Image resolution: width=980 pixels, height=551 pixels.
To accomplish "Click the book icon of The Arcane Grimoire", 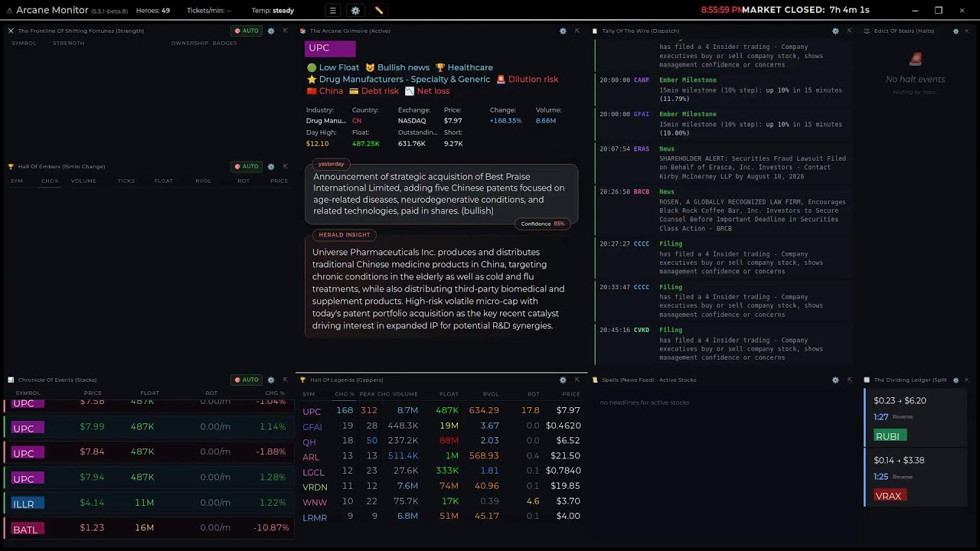I will pyautogui.click(x=303, y=31).
